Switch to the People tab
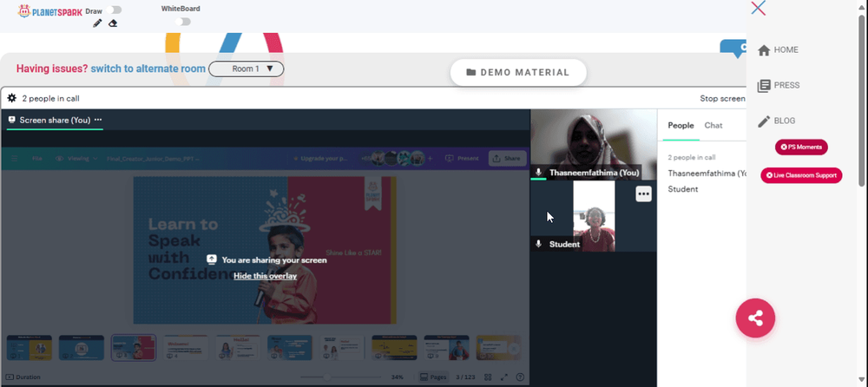The image size is (868, 387). point(681,126)
